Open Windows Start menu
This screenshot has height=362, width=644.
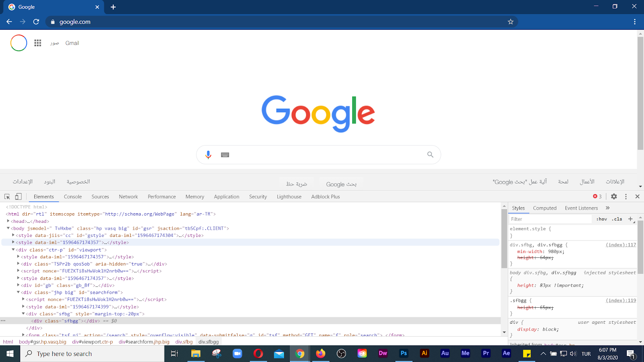click(10, 354)
